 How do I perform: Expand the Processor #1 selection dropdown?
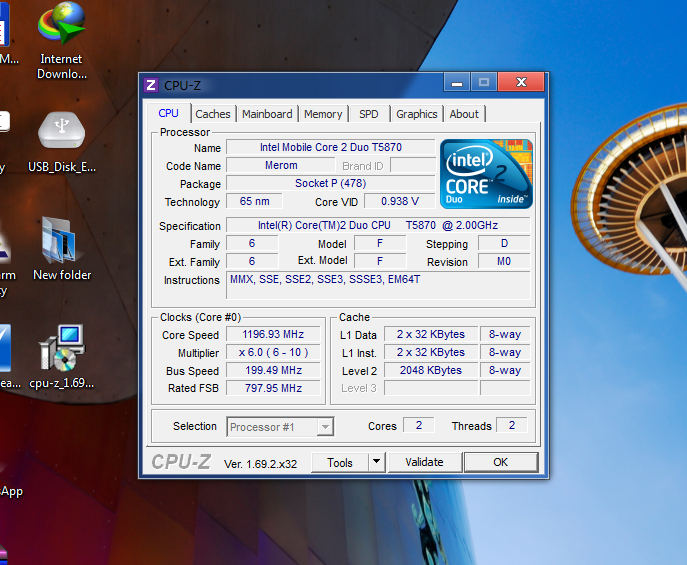coord(325,427)
